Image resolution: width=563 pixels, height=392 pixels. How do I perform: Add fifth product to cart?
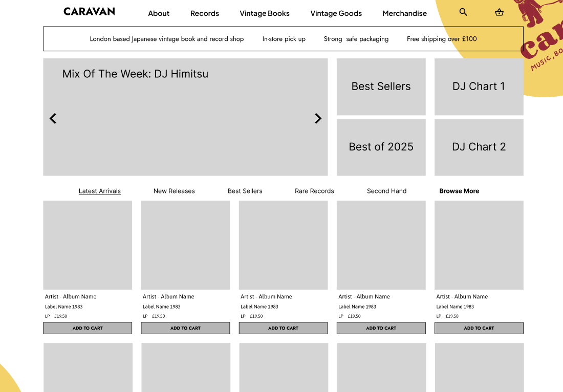point(479,328)
